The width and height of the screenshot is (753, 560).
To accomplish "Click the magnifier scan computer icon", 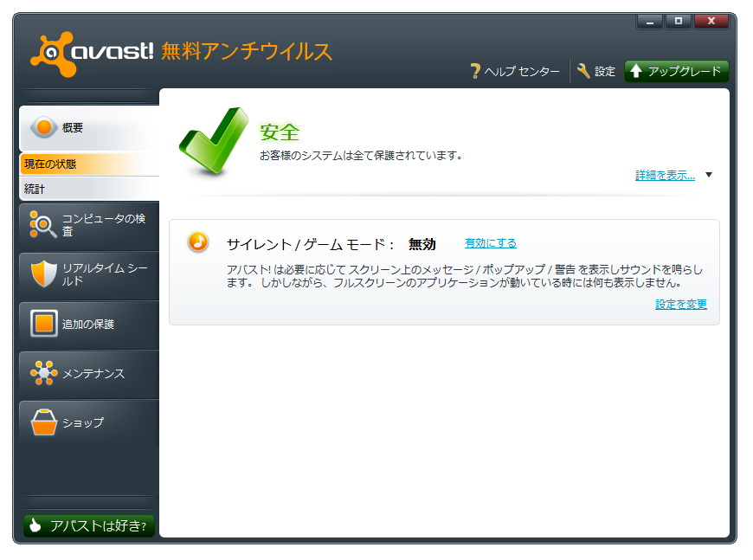I will pos(43,224).
